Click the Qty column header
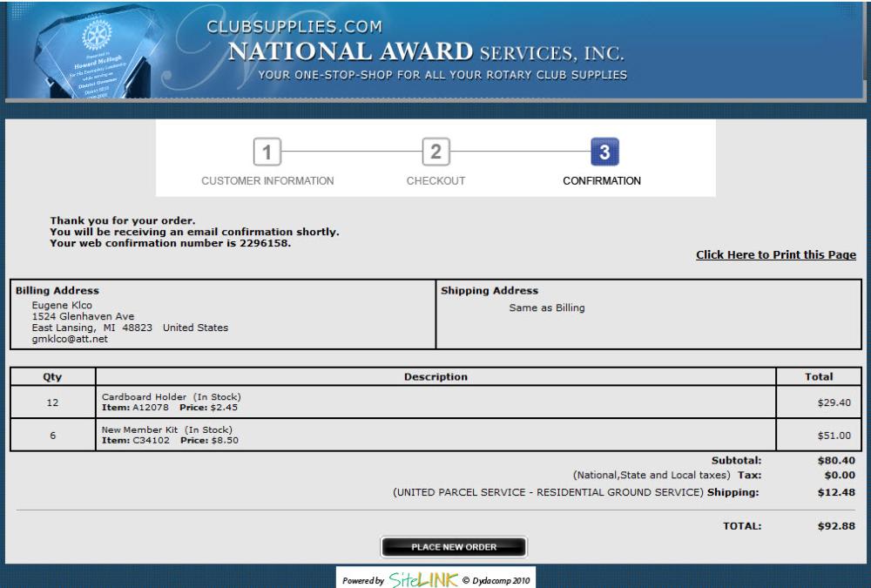Viewport: 871px width, 588px height. 52,377
